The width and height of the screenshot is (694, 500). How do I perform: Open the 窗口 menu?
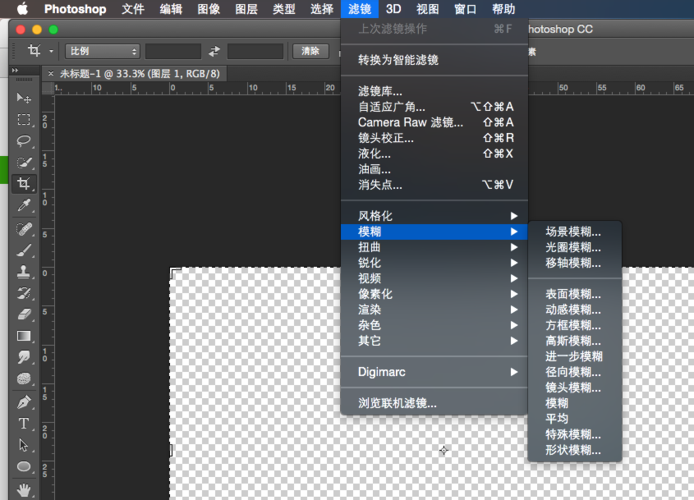(465, 9)
